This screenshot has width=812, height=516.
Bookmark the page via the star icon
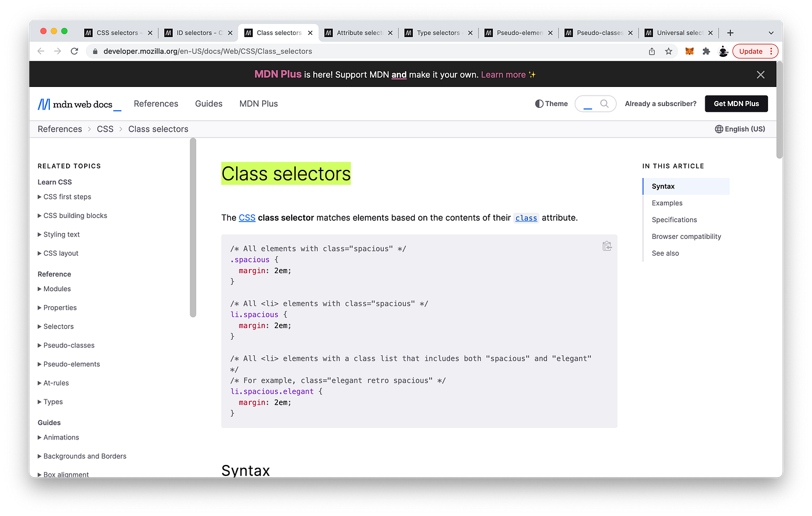[x=669, y=51]
